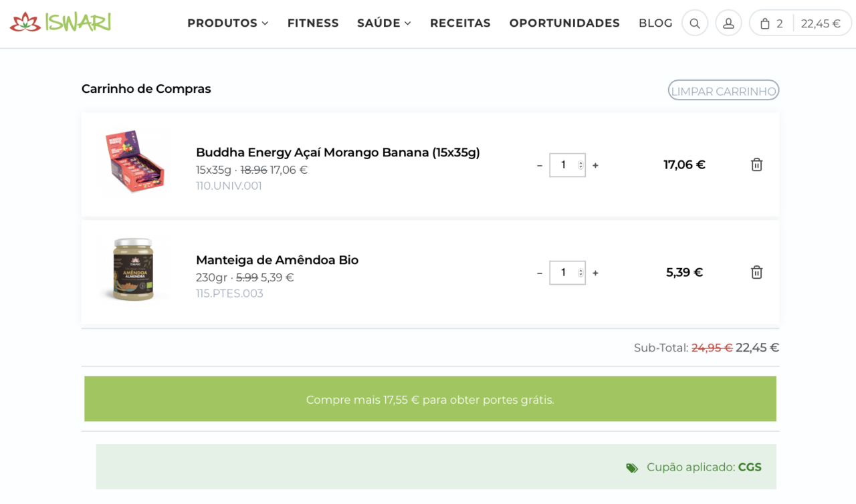Focus the Buddha Energy quantity input field
The image size is (856, 504).
pyautogui.click(x=563, y=165)
